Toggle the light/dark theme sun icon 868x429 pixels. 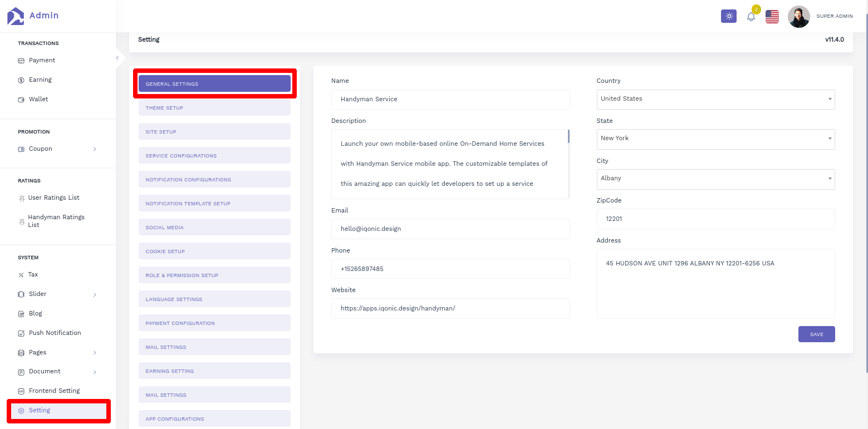tap(729, 16)
